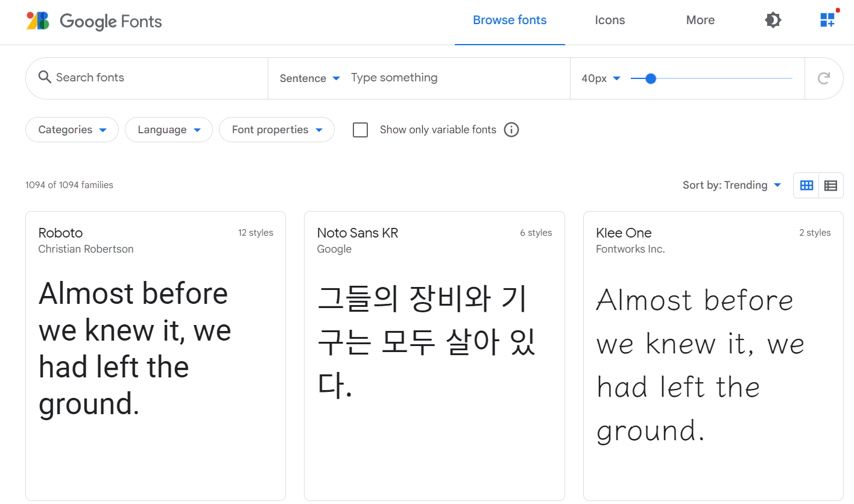Switch to grid view layout
Screen dimensions: 854x504
(806, 186)
